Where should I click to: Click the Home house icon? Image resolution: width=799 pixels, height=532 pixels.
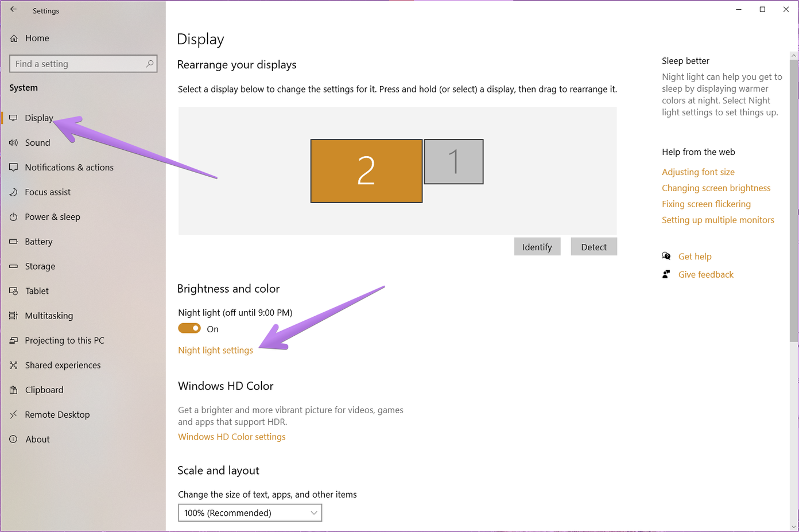14,38
